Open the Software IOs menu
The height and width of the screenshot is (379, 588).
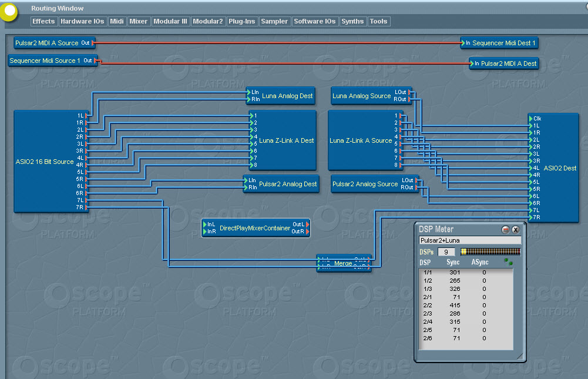(x=315, y=21)
